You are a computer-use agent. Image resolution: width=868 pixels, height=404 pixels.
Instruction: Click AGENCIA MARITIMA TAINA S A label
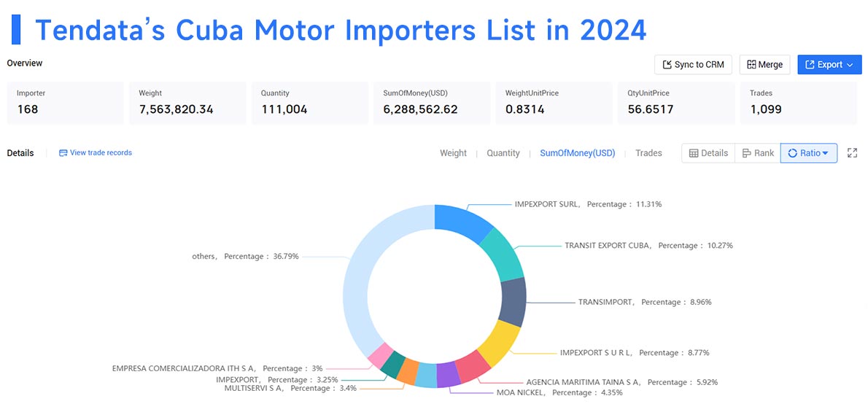(x=621, y=382)
